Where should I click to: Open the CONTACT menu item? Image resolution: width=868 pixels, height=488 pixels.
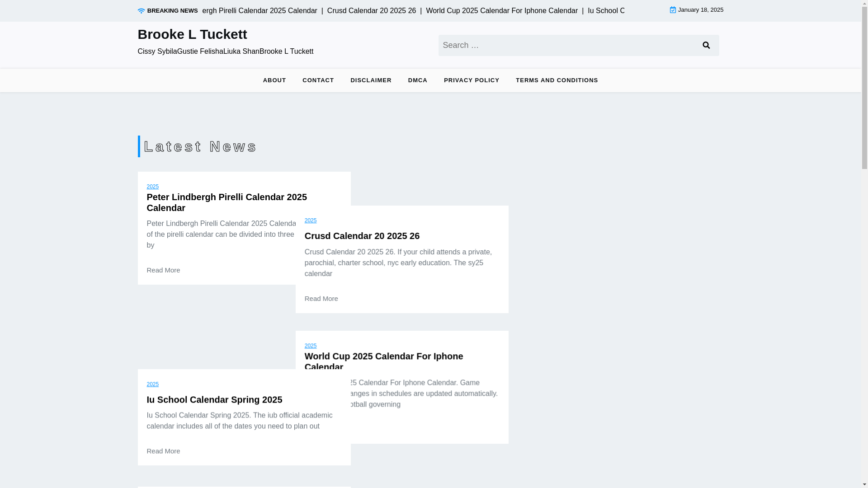click(318, 80)
